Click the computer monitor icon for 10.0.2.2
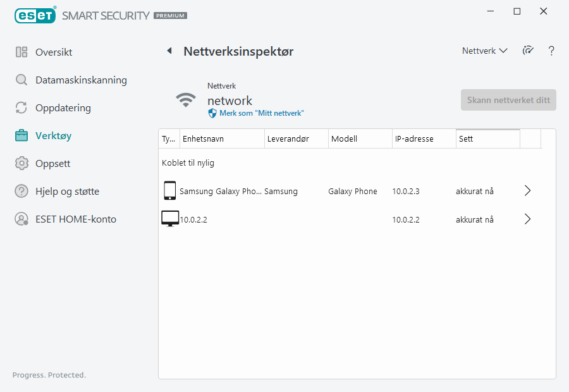This screenshot has width=569, height=392. pyautogui.click(x=169, y=219)
